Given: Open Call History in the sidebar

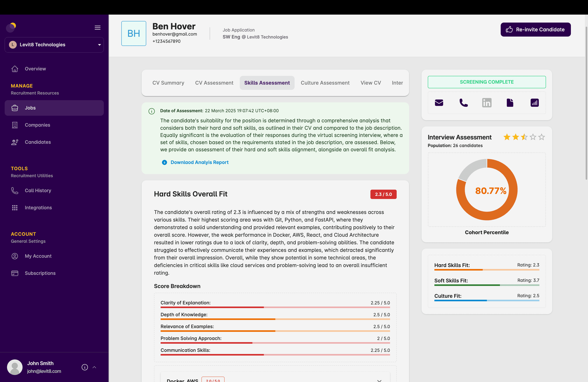Looking at the screenshot, I should [x=15, y=190].
